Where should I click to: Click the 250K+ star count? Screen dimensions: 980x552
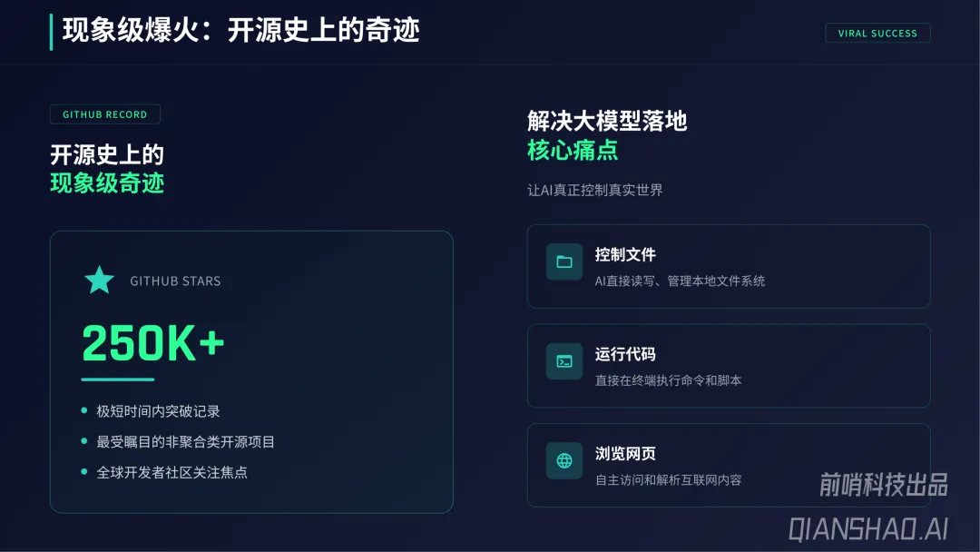[x=153, y=343]
